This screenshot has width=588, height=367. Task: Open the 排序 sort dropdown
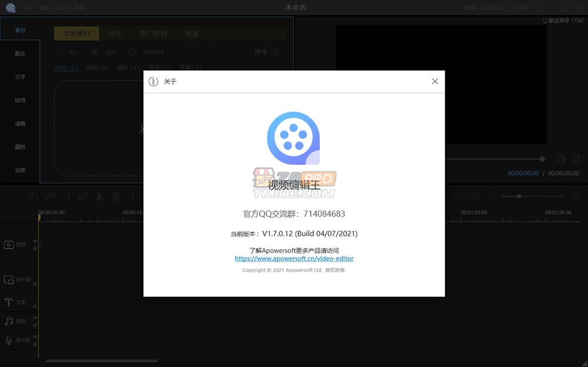[266, 52]
